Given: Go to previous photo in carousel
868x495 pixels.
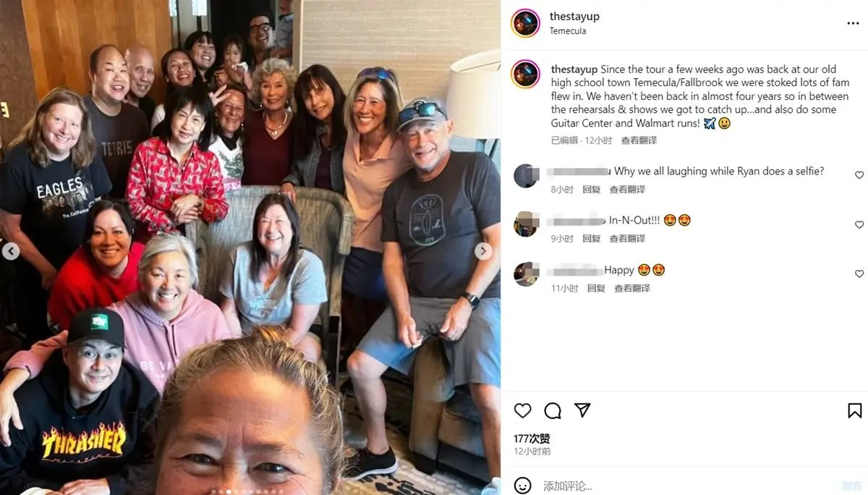Looking at the screenshot, I should (x=11, y=251).
